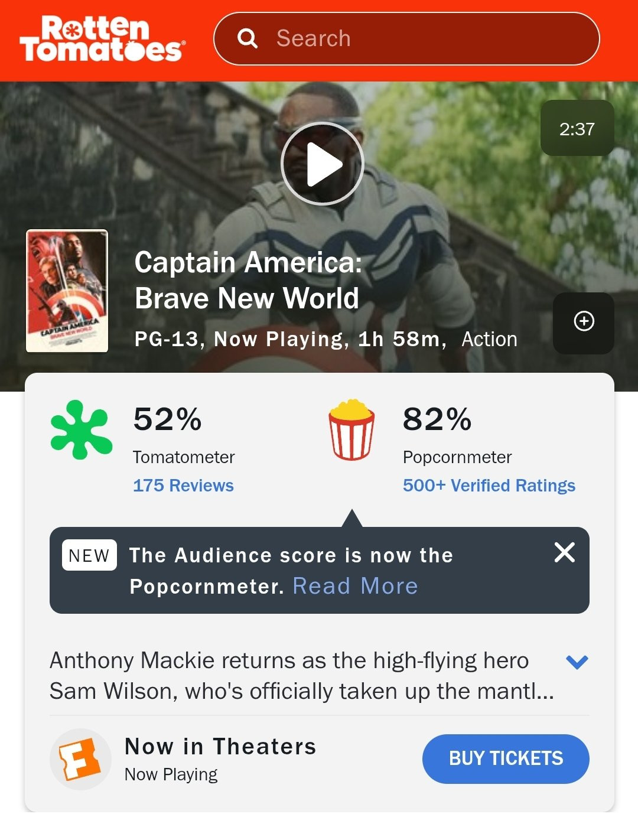Play the Captain America trailer
This screenshot has height=840, width=638.
point(322,164)
